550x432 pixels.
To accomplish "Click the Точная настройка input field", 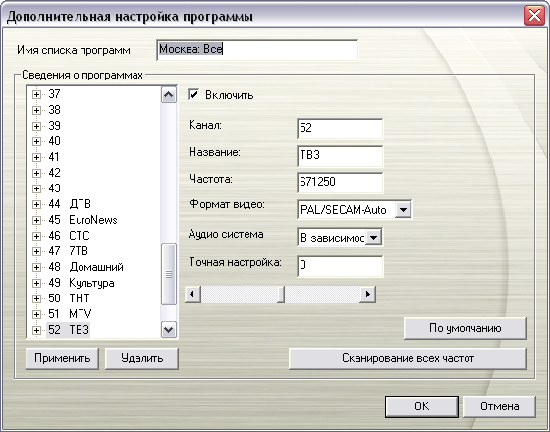I will click(x=340, y=266).
